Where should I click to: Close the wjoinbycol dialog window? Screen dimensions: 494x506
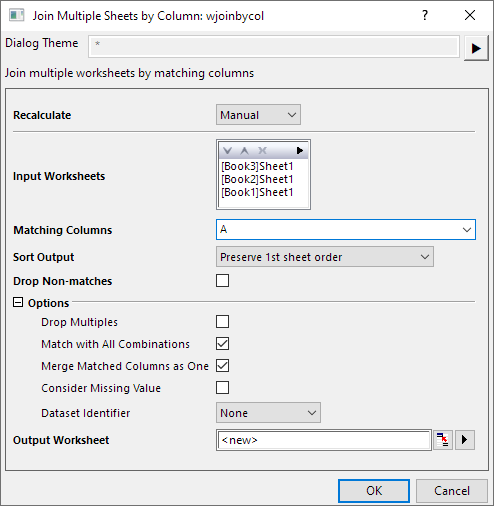tap(470, 15)
